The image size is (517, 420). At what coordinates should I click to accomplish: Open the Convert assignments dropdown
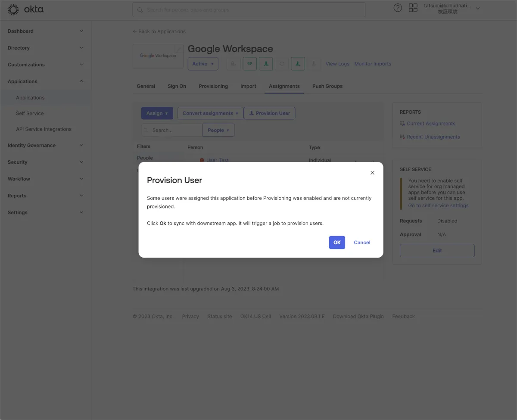tap(210, 113)
